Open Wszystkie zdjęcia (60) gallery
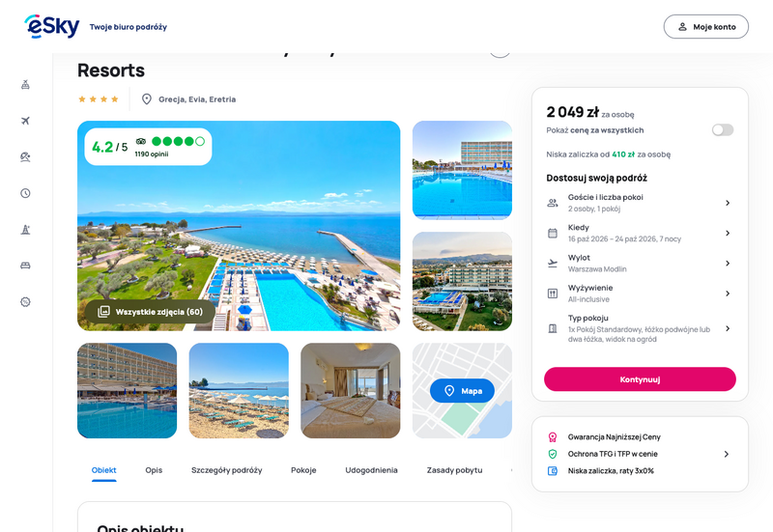The height and width of the screenshot is (532, 773). coord(151,312)
